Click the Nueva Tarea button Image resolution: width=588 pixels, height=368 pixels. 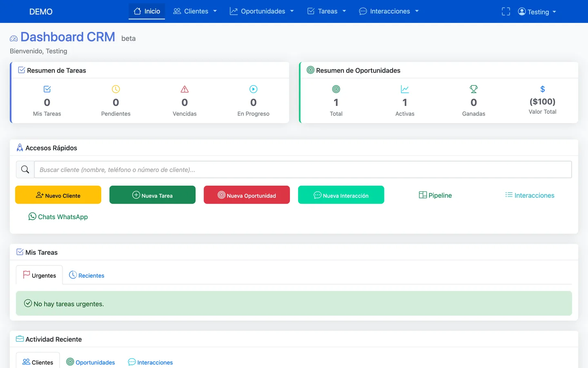[x=152, y=195]
